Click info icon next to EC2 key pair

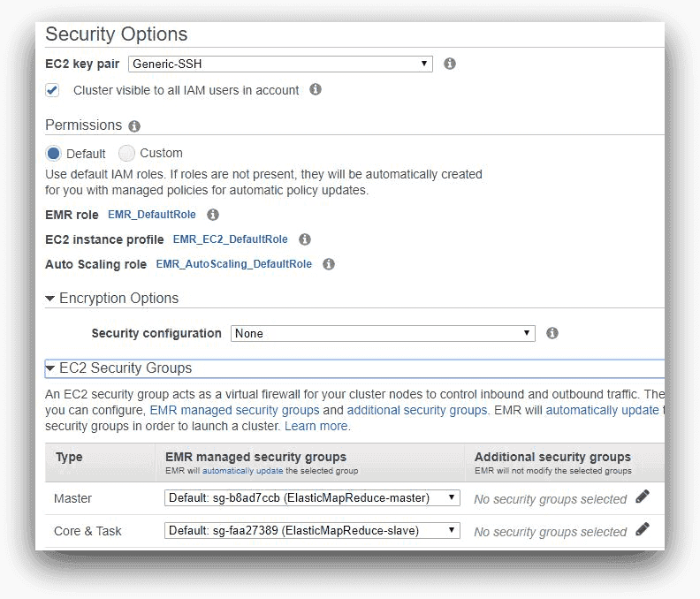[x=450, y=64]
